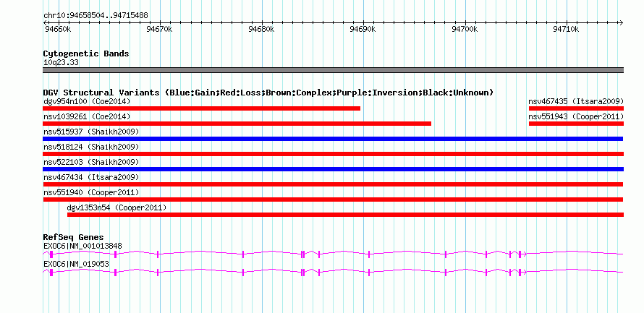Screen dimensions: 644x313
Task: Click the 94670k ruler tick label
Action: (159, 30)
